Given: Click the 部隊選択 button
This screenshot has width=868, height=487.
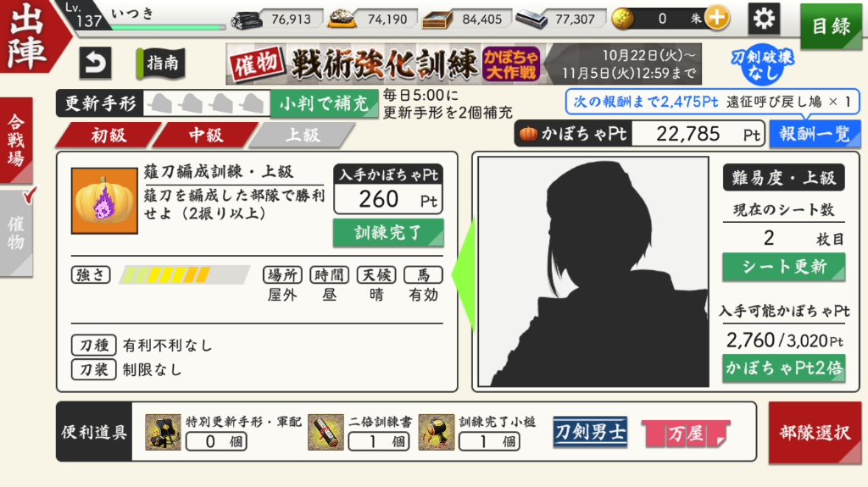Looking at the screenshot, I should (815, 433).
